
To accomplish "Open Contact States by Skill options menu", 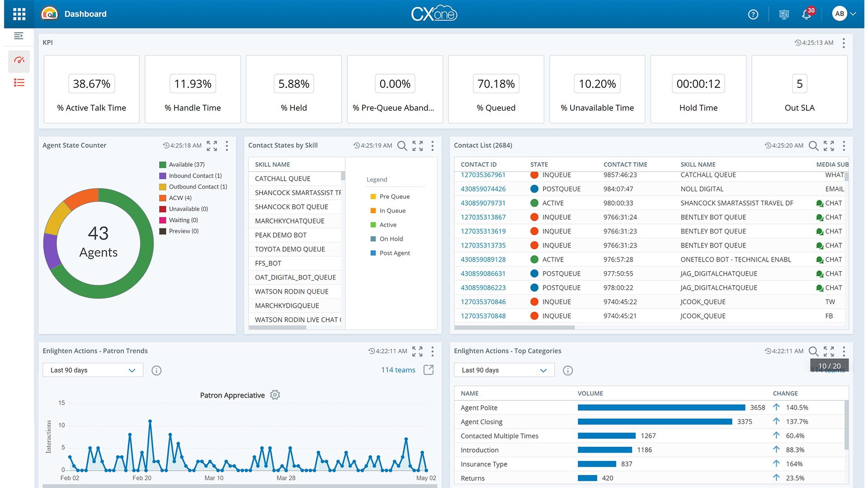I will pyautogui.click(x=433, y=145).
